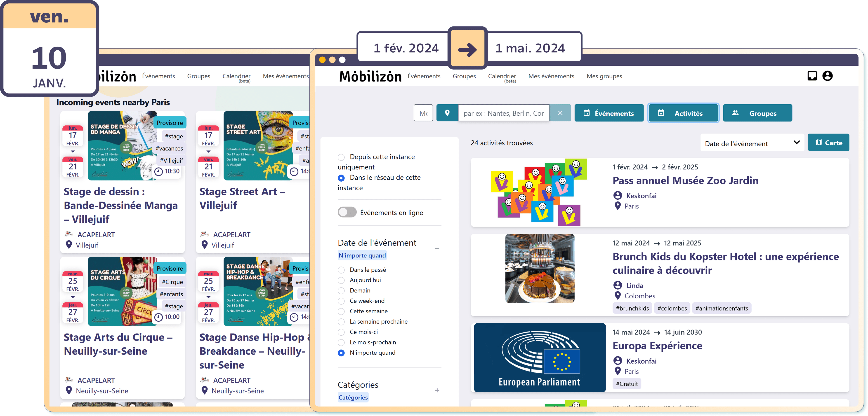Open the European Parliament event thumbnail
This screenshot has height=416, width=868.
coord(540,358)
